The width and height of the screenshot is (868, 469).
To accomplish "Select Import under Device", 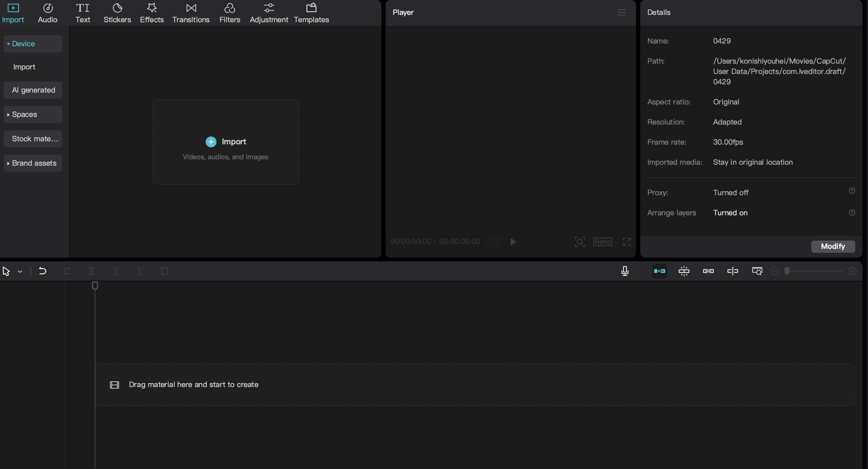I will (24, 67).
